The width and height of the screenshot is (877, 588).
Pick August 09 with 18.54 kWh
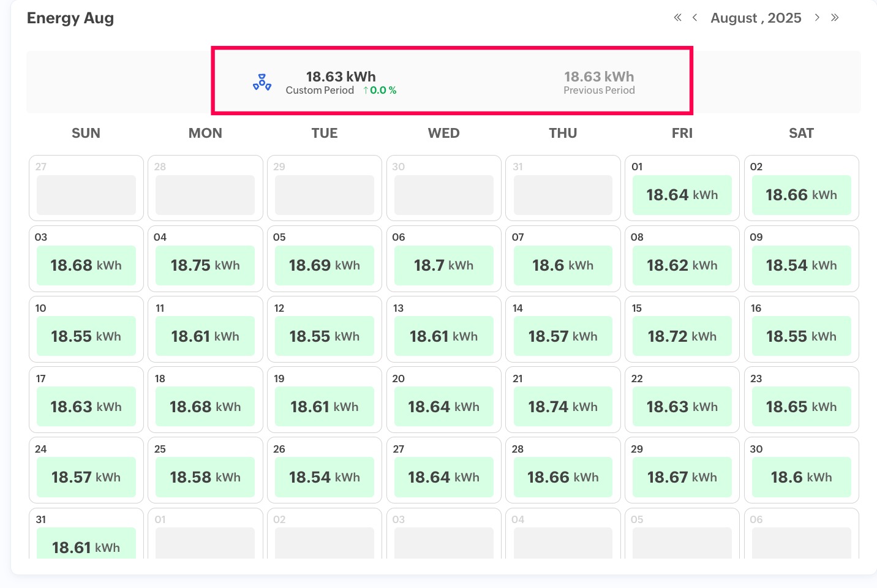(801, 265)
